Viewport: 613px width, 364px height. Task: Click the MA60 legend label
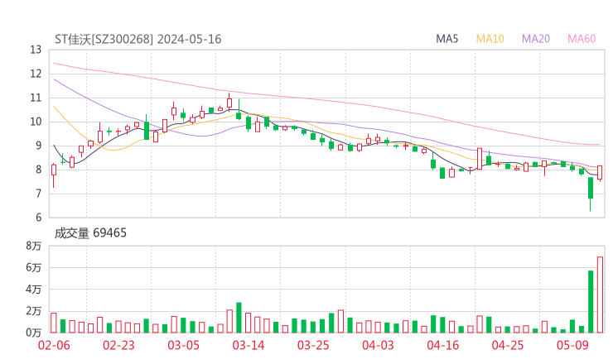pyautogui.click(x=582, y=39)
